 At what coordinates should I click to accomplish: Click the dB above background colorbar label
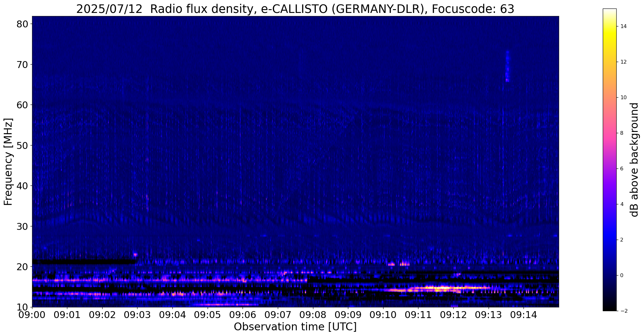[635, 160]
